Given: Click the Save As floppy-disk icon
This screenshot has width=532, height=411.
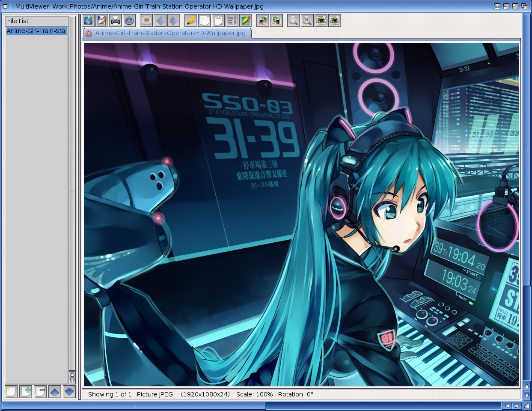Looking at the screenshot, I should point(102,20).
